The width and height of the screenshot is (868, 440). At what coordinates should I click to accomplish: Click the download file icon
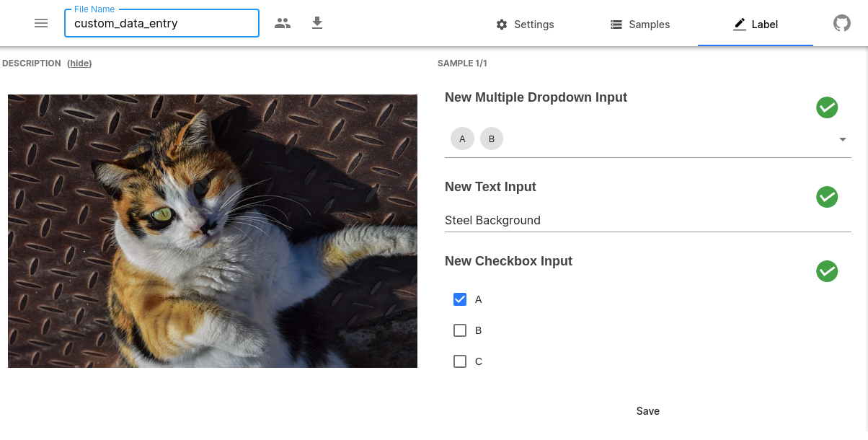[317, 23]
